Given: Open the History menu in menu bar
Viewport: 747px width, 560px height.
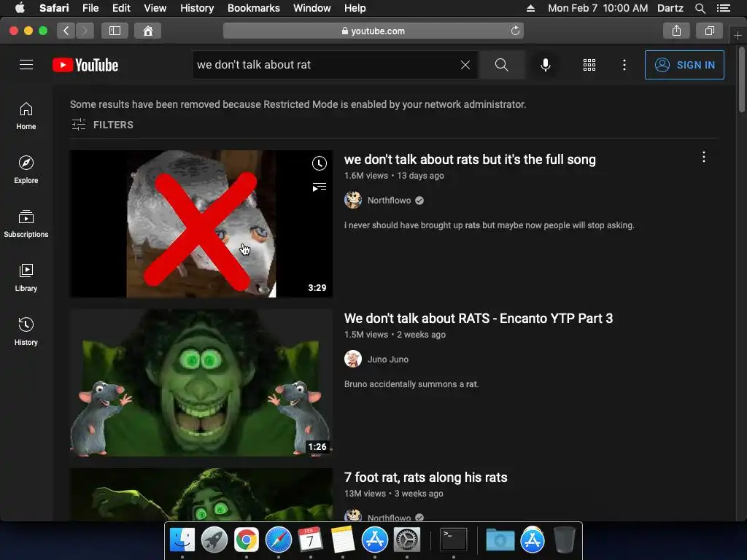Looking at the screenshot, I should tap(197, 8).
